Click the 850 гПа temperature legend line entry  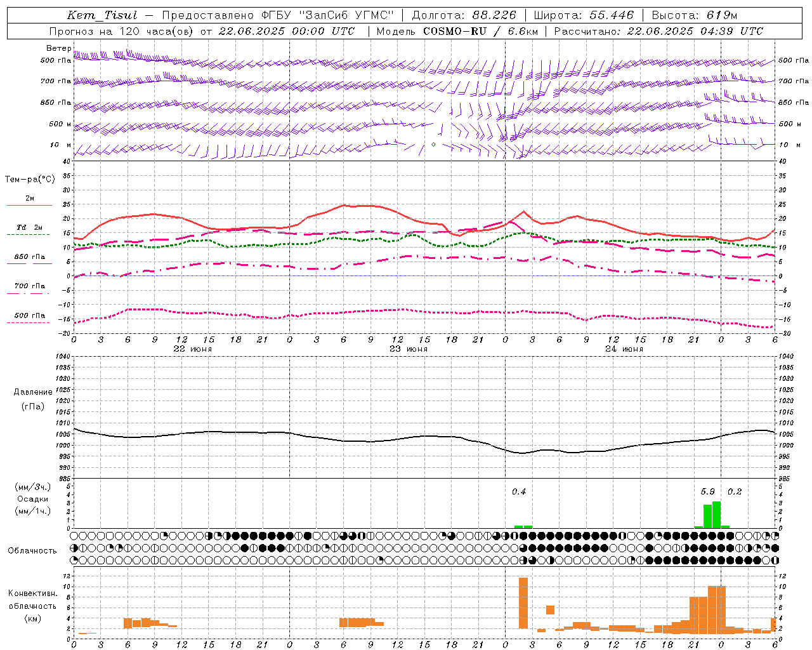click(x=30, y=258)
